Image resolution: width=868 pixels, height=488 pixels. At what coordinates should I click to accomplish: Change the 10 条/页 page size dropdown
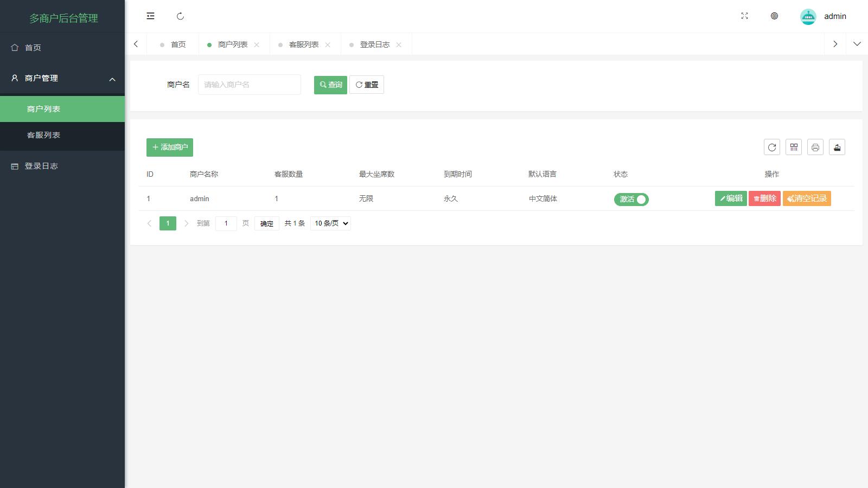point(330,223)
